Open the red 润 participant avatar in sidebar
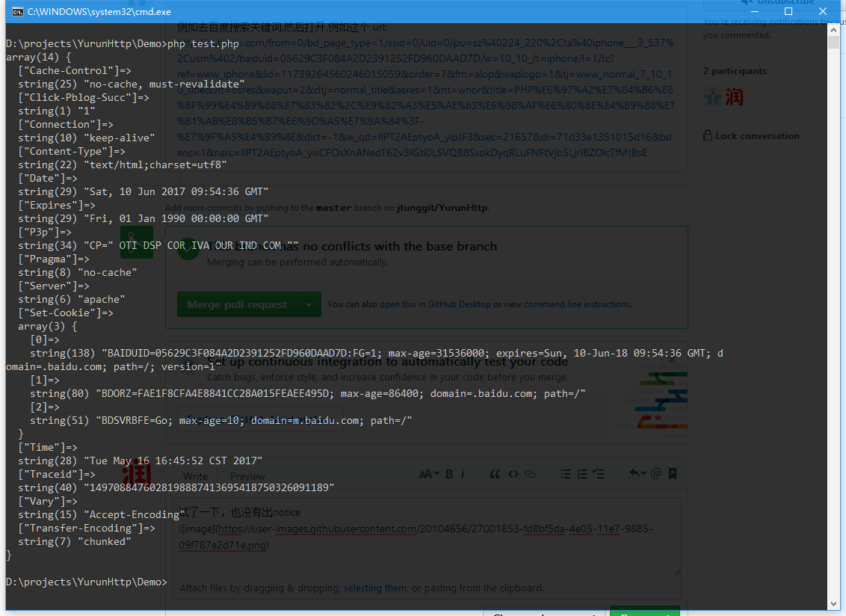The height and width of the screenshot is (616, 846). (x=734, y=97)
